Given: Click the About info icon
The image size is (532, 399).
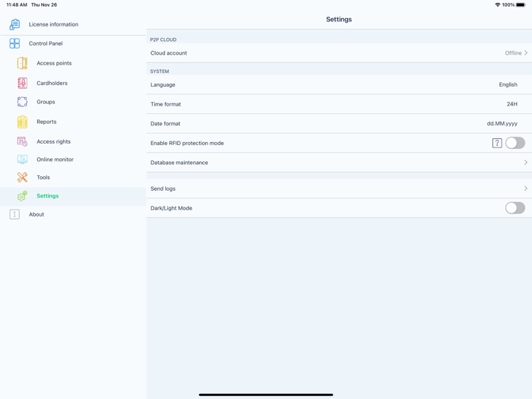Looking at the screenshot, I should point(14,214).
